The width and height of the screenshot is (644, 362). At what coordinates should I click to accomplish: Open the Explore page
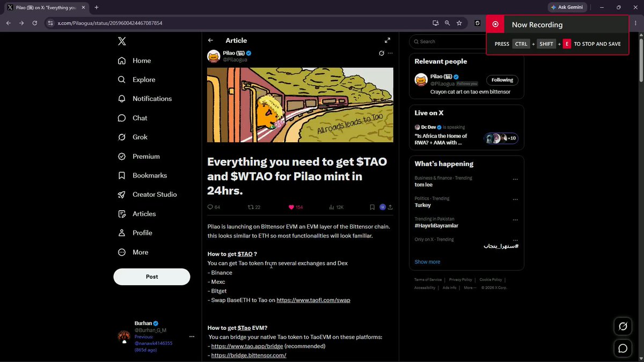(x=137, y=80)
